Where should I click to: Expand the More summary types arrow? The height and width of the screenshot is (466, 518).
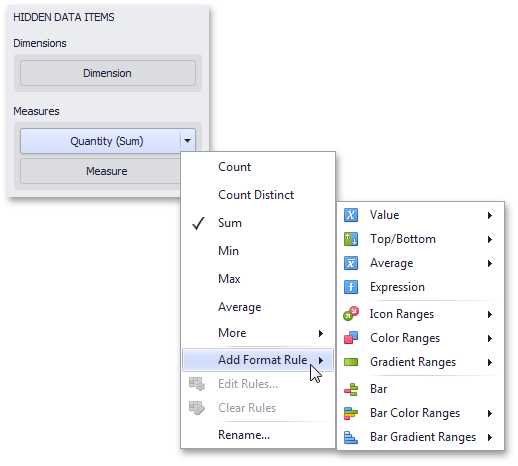coord(321,333)
